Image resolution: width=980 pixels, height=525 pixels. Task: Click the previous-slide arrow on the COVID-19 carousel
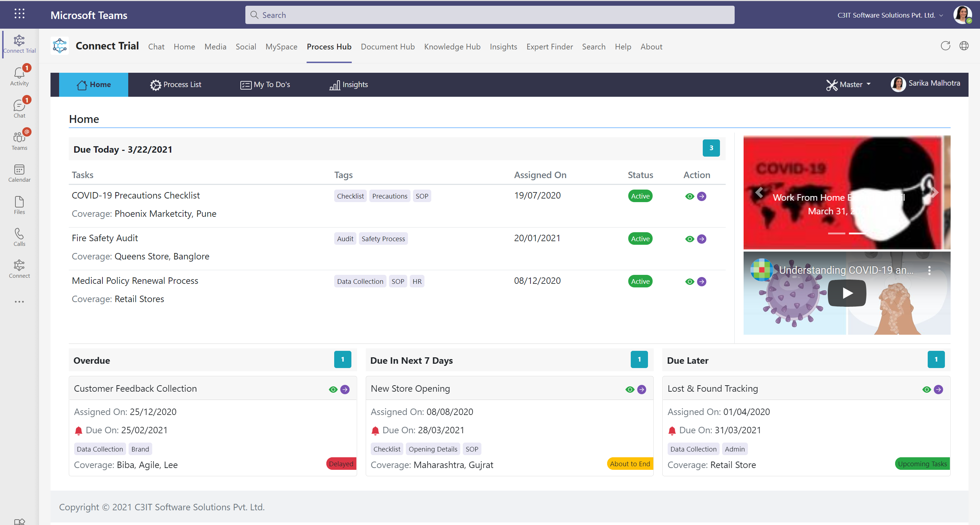pyautogui.click(x=759, y=193)
